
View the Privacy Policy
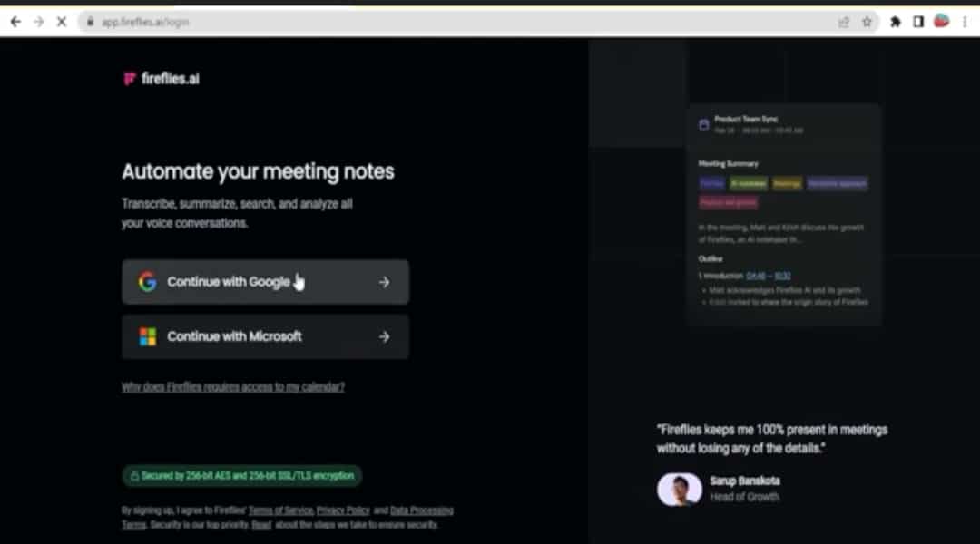(x=343, y=510)
